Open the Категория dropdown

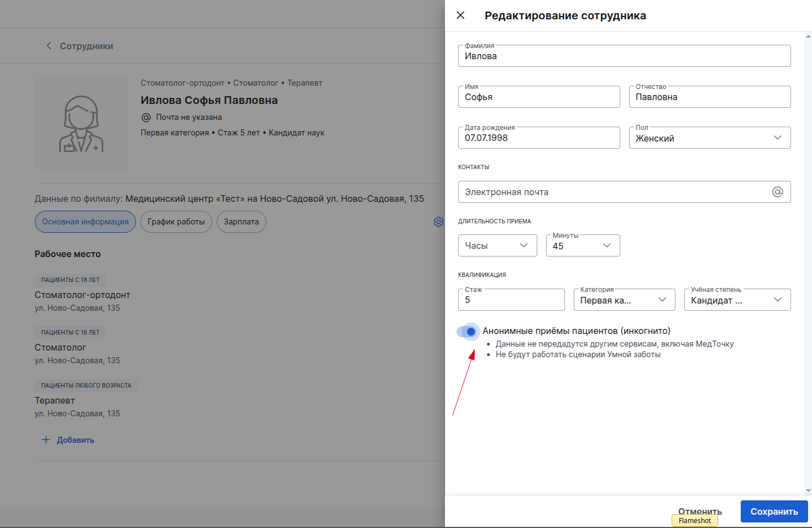[624, 300]
